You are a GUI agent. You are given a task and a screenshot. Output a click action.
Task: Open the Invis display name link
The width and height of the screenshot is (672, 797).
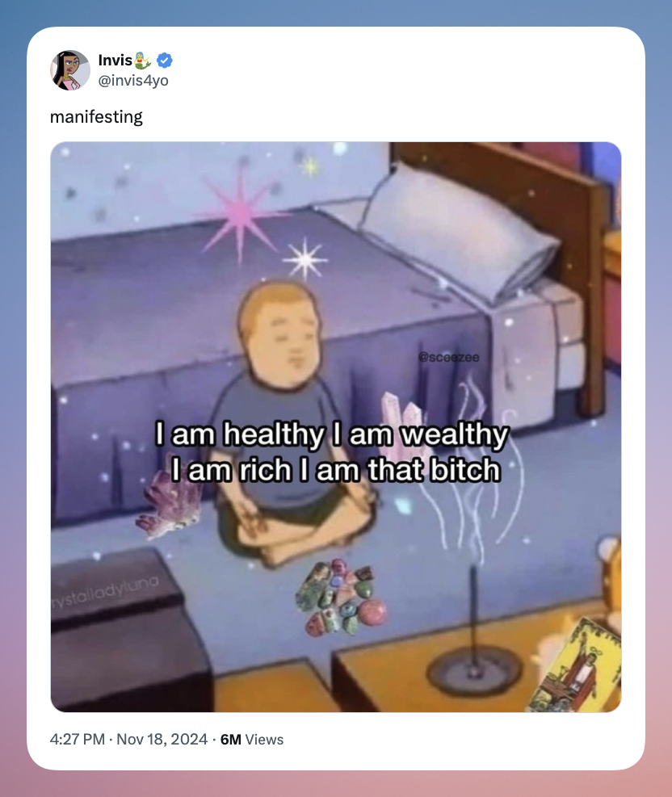(x=115, y=61)
